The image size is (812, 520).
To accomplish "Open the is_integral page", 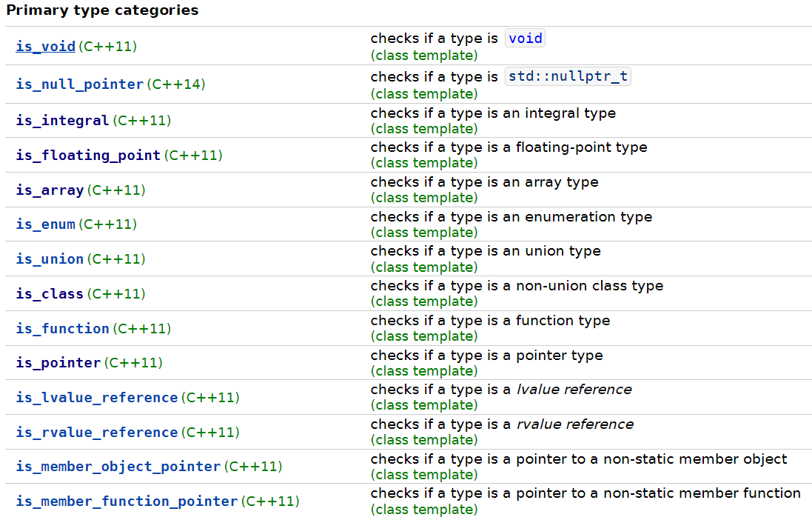I will [x=62, y=120].
